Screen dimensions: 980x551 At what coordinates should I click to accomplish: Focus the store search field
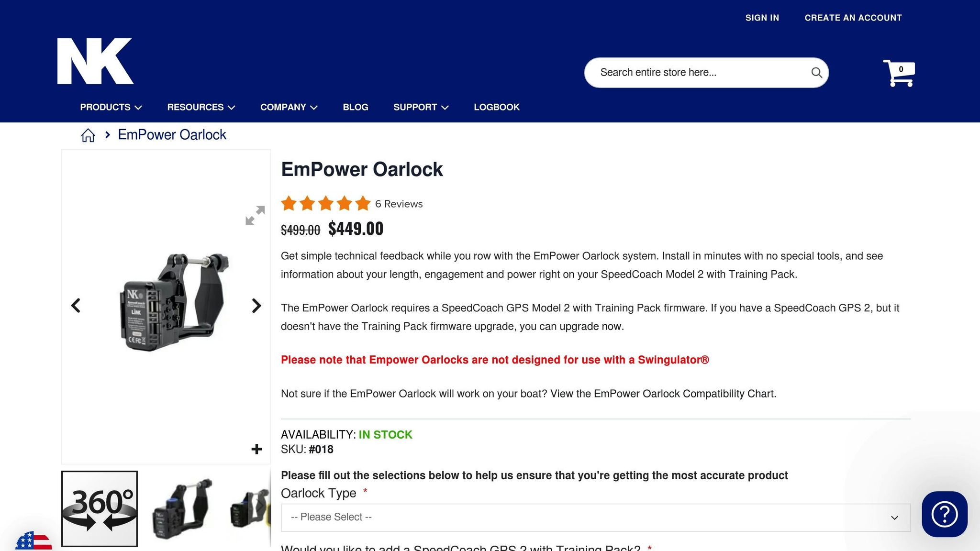point(699,73)
